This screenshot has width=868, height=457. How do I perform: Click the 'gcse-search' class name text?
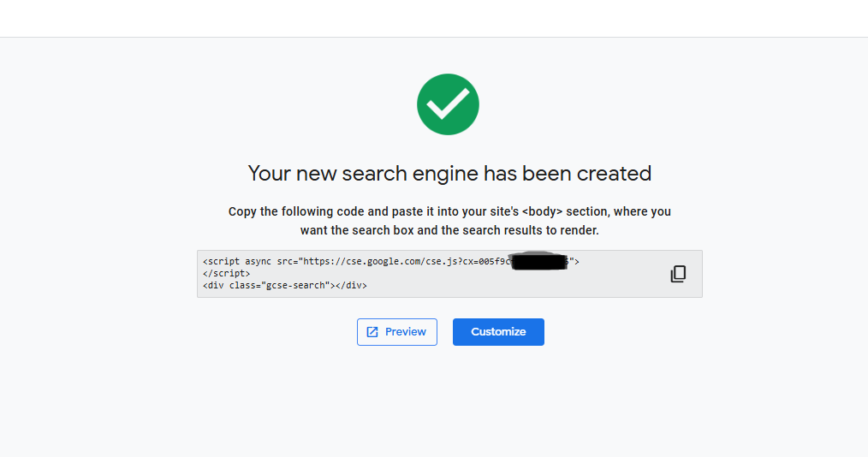(x=298, y=286)
